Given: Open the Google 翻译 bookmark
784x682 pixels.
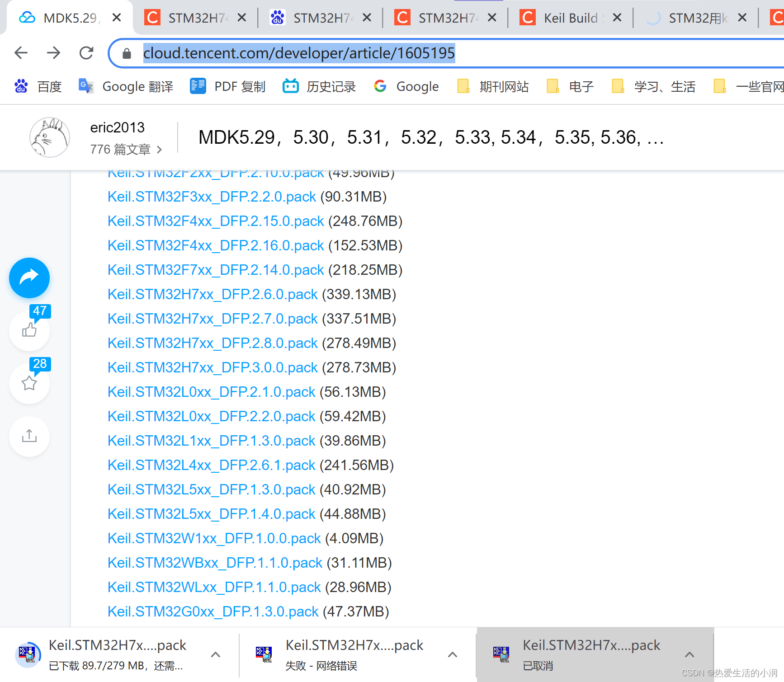Looking at the screenshot, I should (x=126, y=86).
